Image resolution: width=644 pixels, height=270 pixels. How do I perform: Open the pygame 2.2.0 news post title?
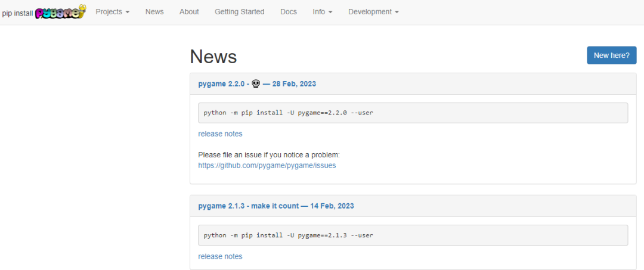click(x=256, y=83)
